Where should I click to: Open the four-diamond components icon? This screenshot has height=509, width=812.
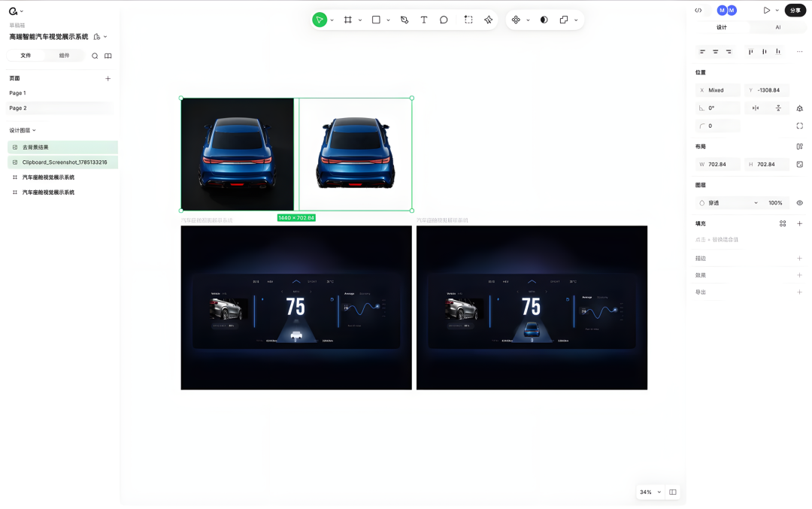click(516, 20)
